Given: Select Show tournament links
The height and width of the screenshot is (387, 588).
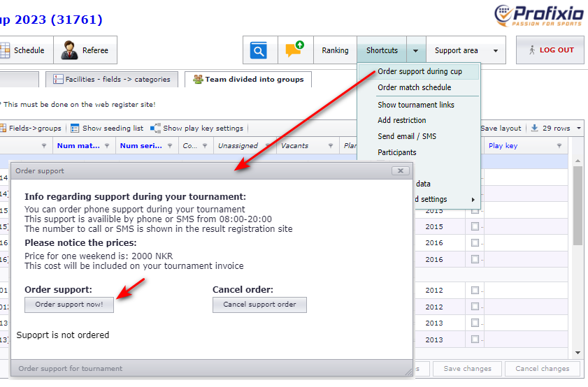Looking at the screenshot, I should click(x=416, y=105).
